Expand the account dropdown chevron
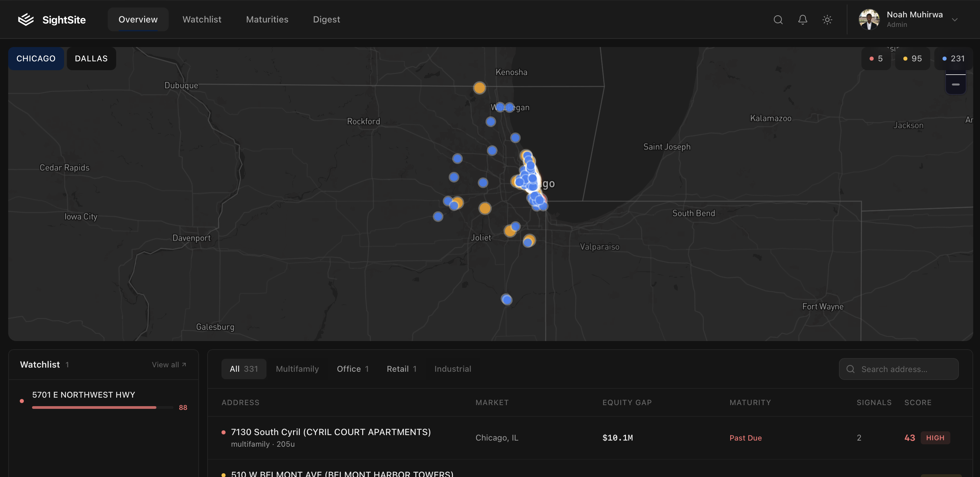The width and height of the screenshot is (980, 477). coord(956,20)
